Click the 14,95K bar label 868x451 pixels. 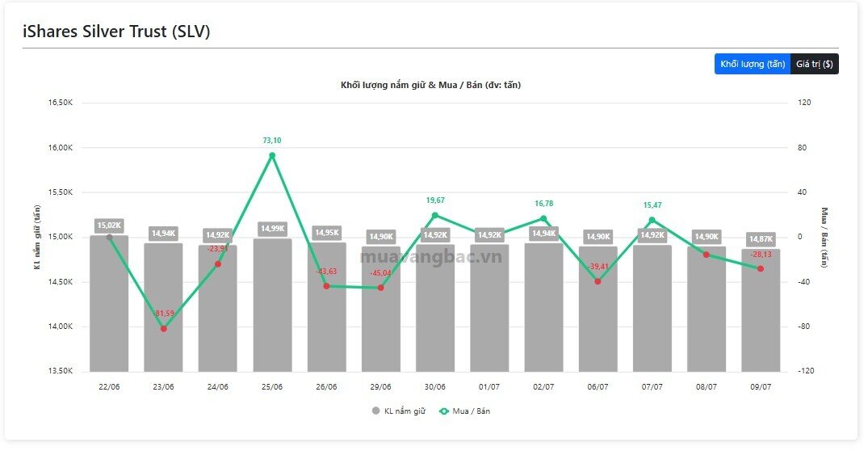326,232
